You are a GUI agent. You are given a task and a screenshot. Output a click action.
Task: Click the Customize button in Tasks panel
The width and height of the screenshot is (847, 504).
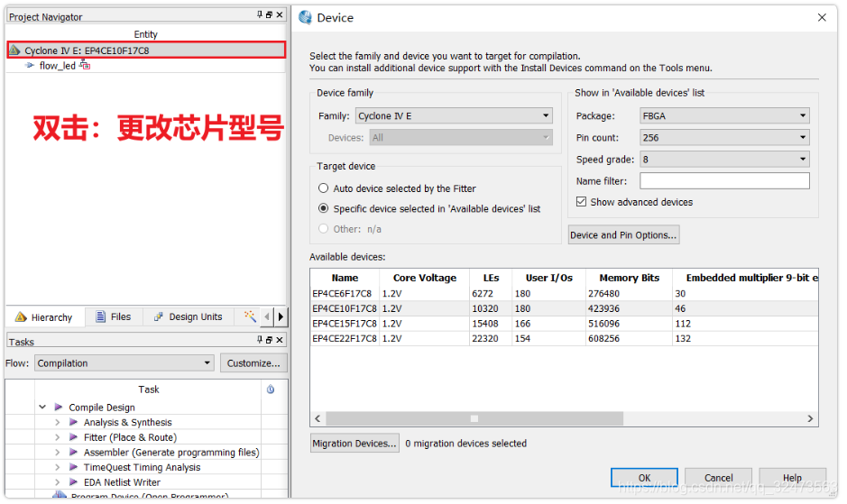[253, 363]
